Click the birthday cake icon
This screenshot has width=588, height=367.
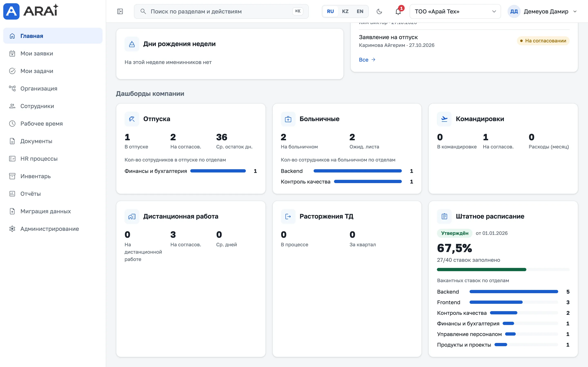click(132, 44)
